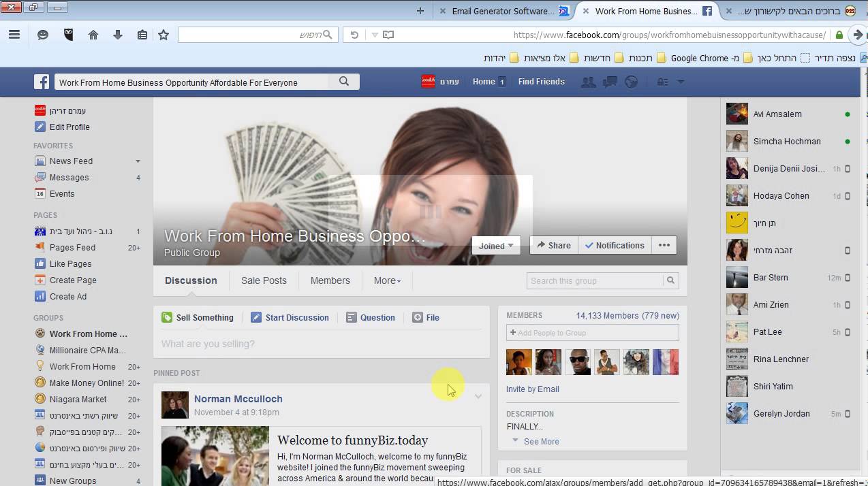Choose File post type

(426, 317)
